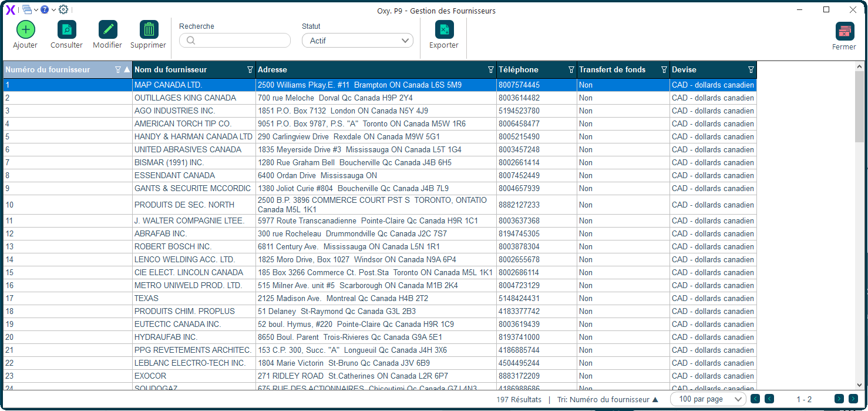868x411 pixels.
Task: Click the vertical scrollbar thumb
Action: pyautogui.click(x=859, y=106)
